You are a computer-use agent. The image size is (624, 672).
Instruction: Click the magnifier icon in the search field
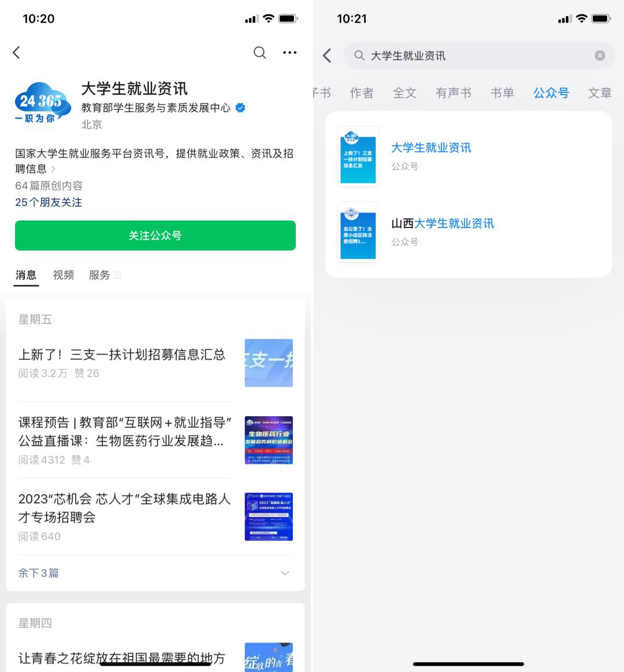tap(359, 55)
